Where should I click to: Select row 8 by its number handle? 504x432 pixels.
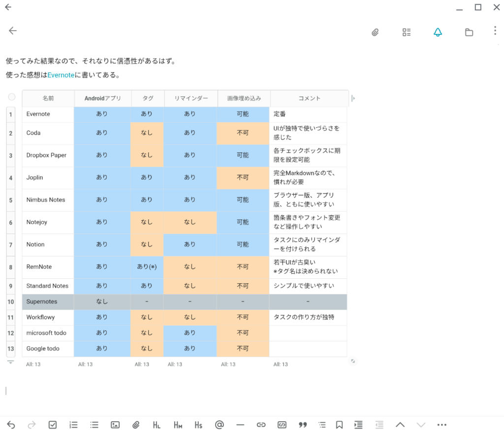pos(11,267)
